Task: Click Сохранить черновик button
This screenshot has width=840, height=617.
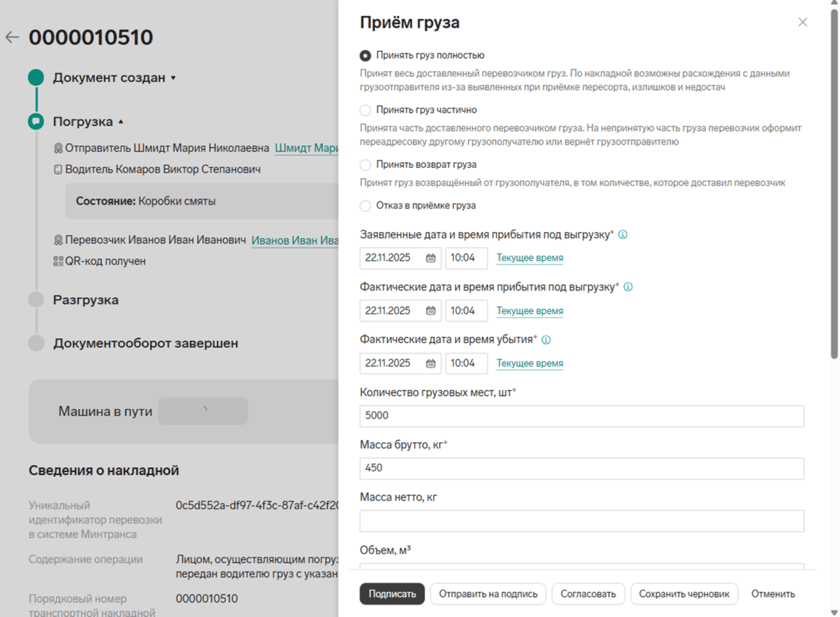Action: tap(684, 594)
